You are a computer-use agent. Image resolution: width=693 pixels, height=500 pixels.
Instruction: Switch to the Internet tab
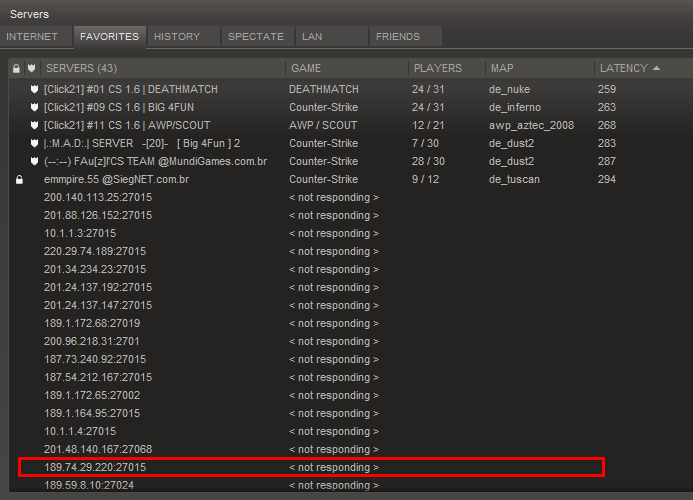(x=33, y=37)
